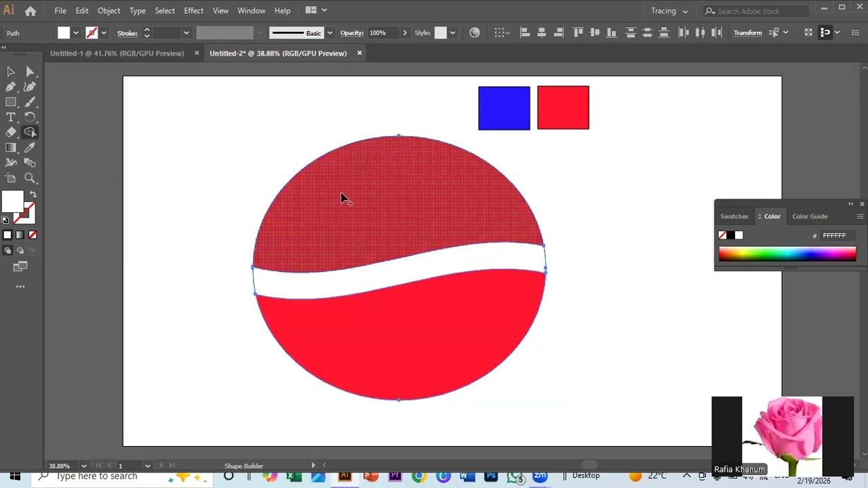Click the Opacity label link

[x=351, y=33]
